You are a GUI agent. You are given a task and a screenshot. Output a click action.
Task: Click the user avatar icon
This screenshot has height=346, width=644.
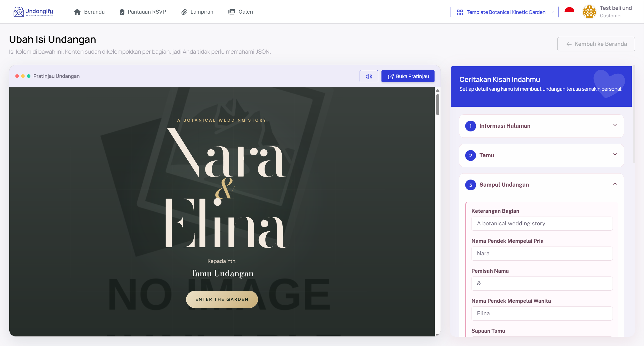589,12
